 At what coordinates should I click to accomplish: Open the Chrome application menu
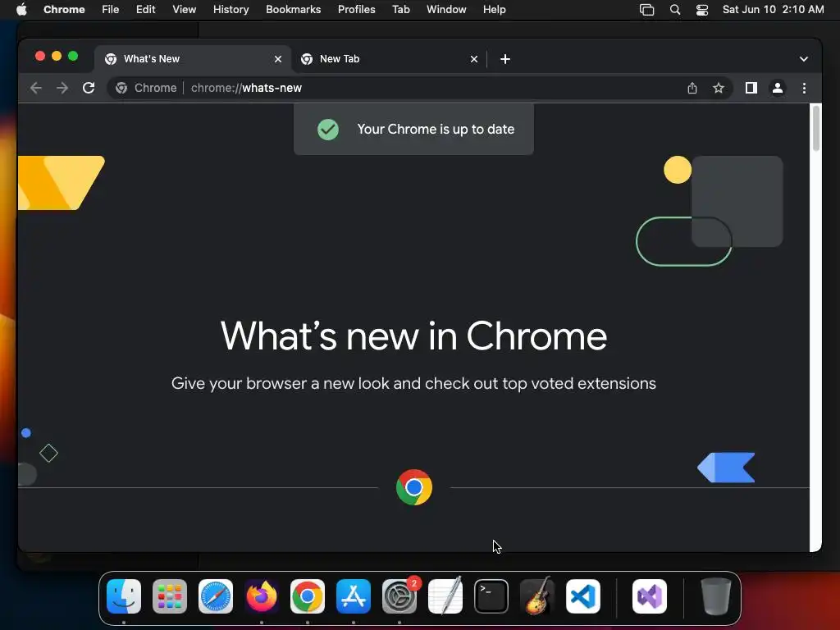click(64, 10)
